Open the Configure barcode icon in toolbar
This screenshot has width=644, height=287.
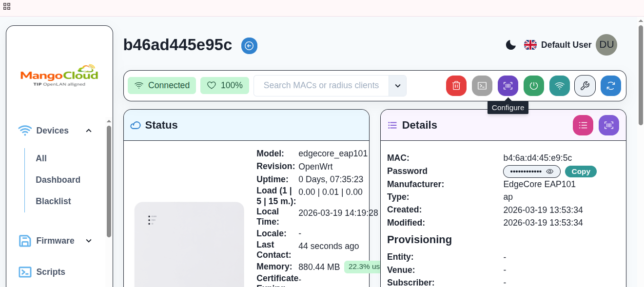[x=508, y=86]
